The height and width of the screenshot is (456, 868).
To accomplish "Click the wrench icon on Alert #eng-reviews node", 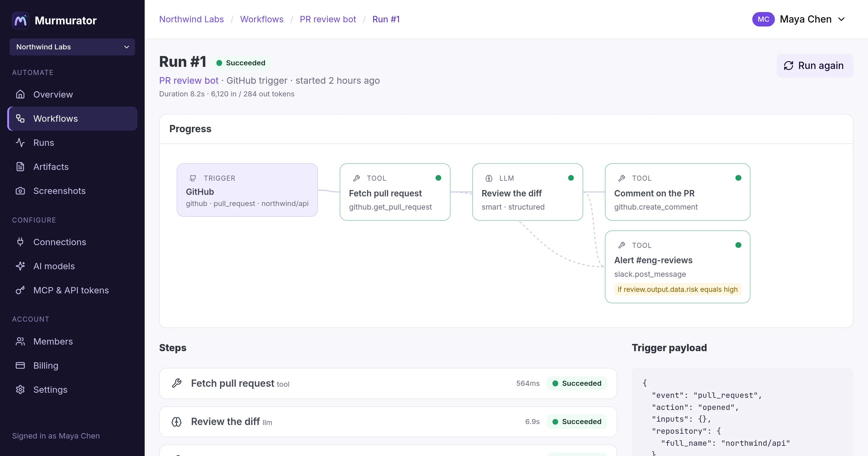I will (622, 245).
